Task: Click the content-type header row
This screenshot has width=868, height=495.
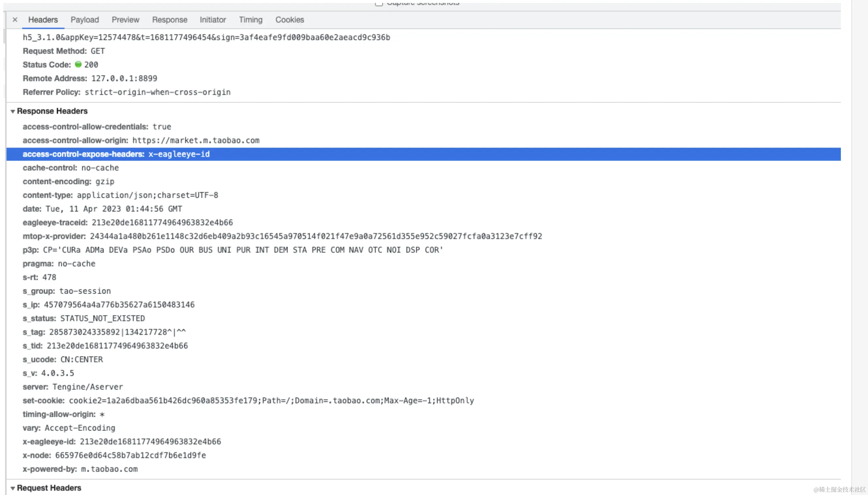Action: tap(120, 195)
